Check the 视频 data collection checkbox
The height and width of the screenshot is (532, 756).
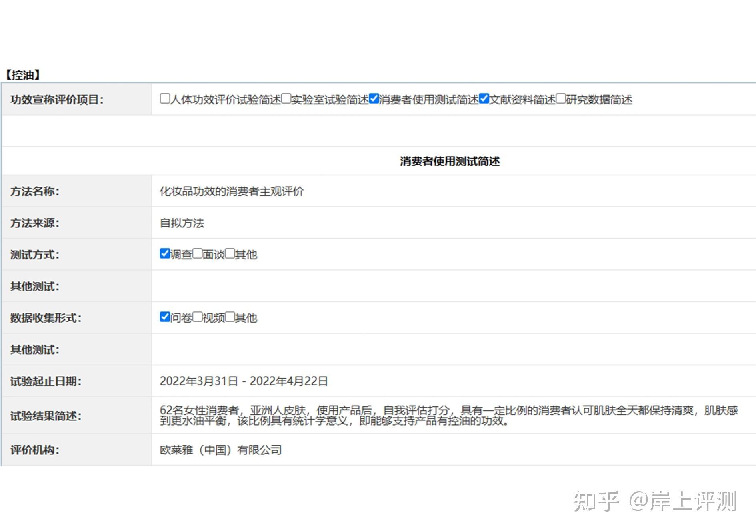coord(198,317)
